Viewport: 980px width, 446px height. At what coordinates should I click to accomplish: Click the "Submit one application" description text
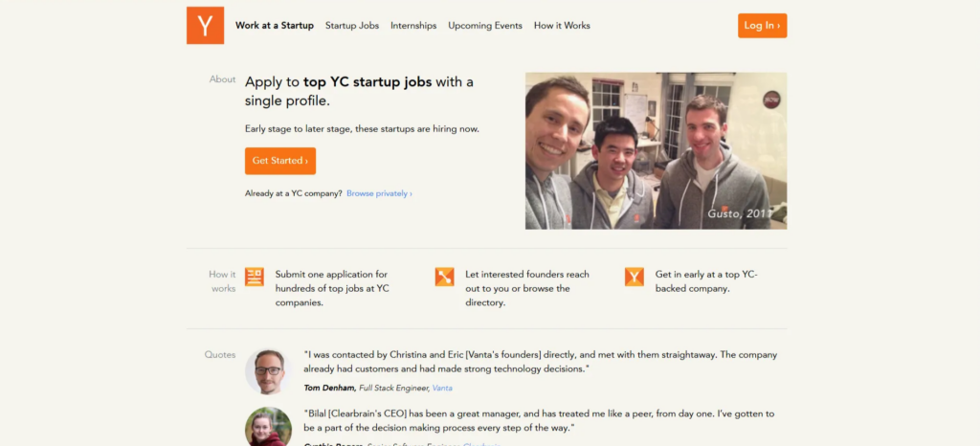(x=332, y=288)
